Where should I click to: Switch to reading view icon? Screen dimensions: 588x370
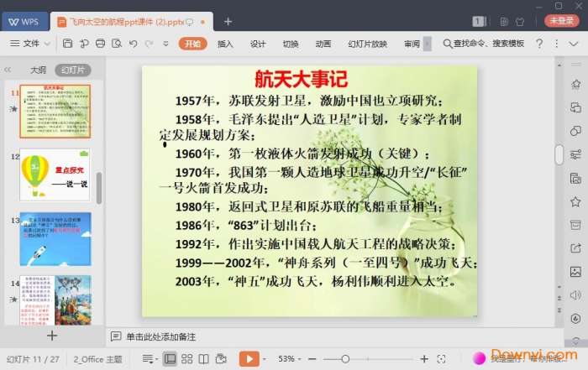click(x=203, y=359)
